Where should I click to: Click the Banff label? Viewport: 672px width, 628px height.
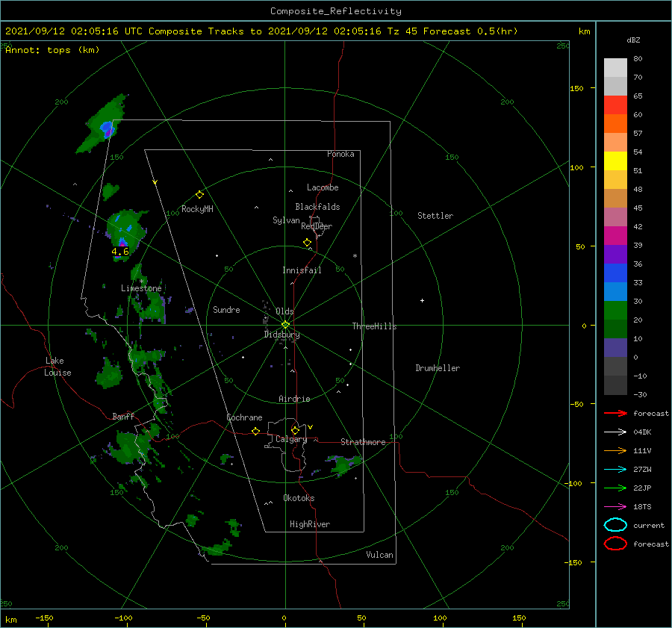pyautogui.click(x=123, y=416)
